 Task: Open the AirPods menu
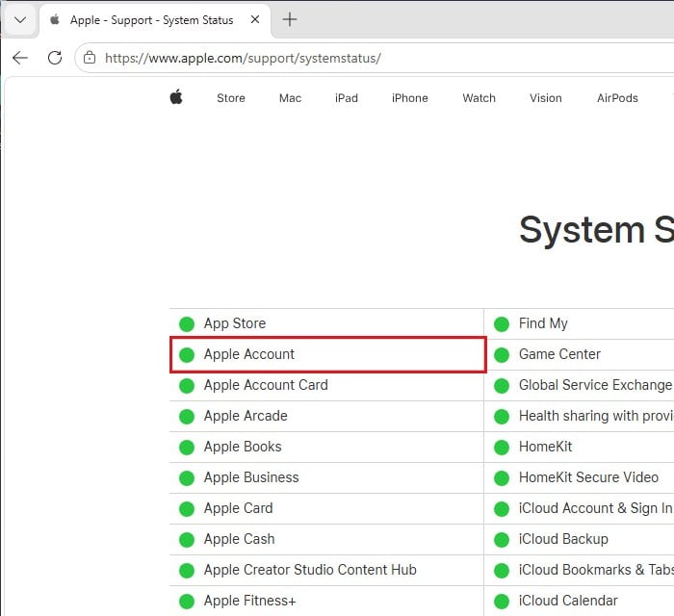[617, 98]
